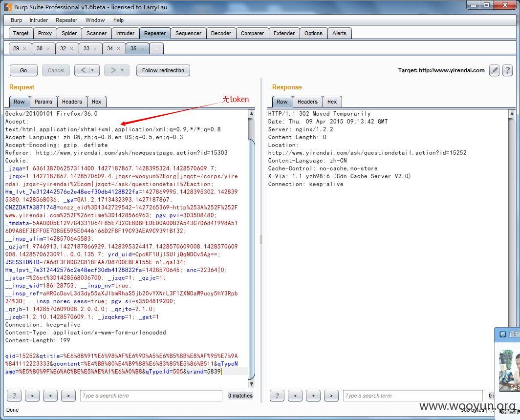Open the Intruder menu
The width and height of the screenshot is (520, 420).
pos(39,20)
